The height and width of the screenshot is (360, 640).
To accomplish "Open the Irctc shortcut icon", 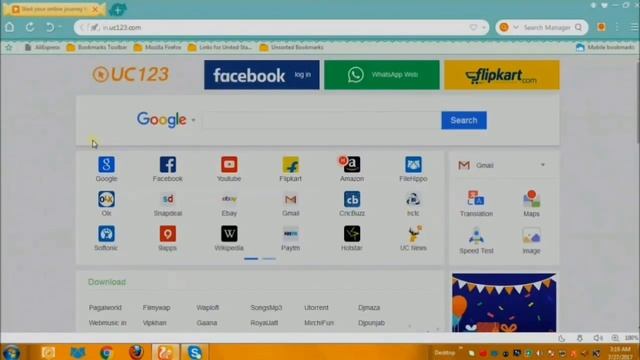I will click(413, 199).
